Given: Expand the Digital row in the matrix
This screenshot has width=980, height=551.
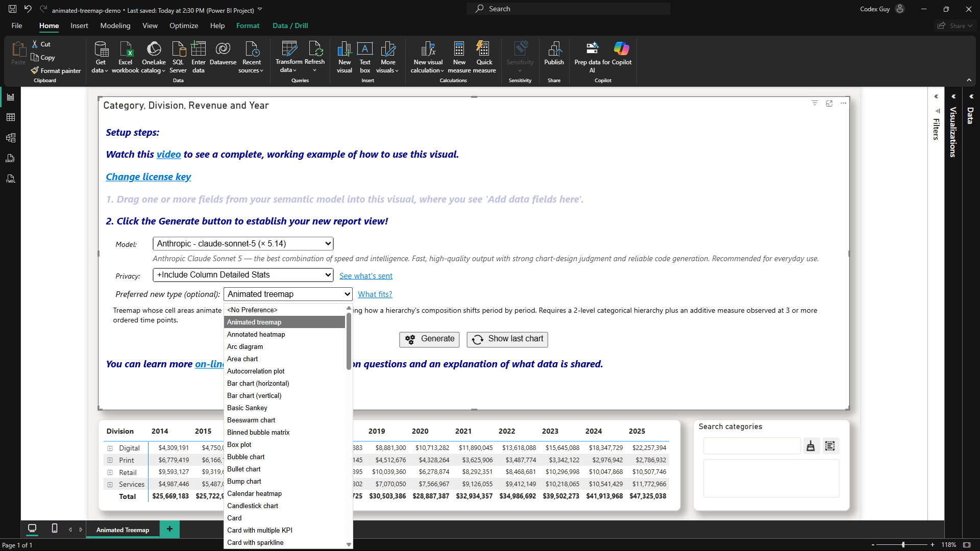Looking at the screenshot, I should tap(110, 448).
